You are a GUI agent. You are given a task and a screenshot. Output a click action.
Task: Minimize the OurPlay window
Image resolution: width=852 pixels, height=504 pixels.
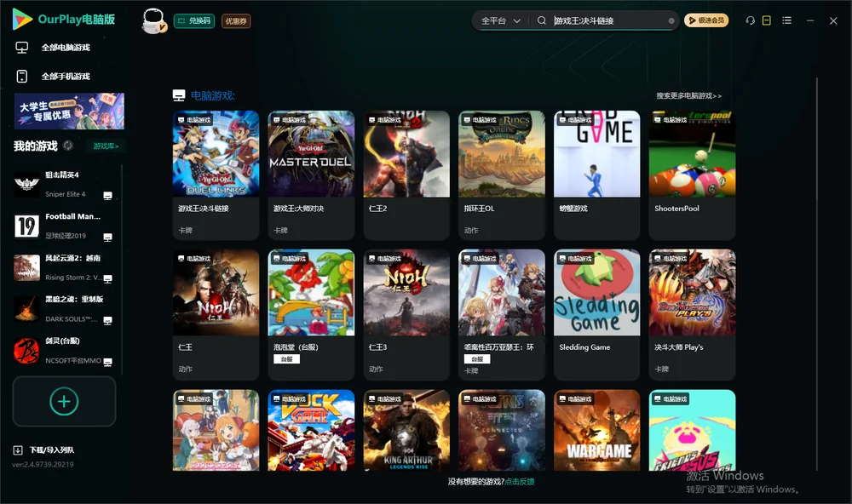point(810,20)
